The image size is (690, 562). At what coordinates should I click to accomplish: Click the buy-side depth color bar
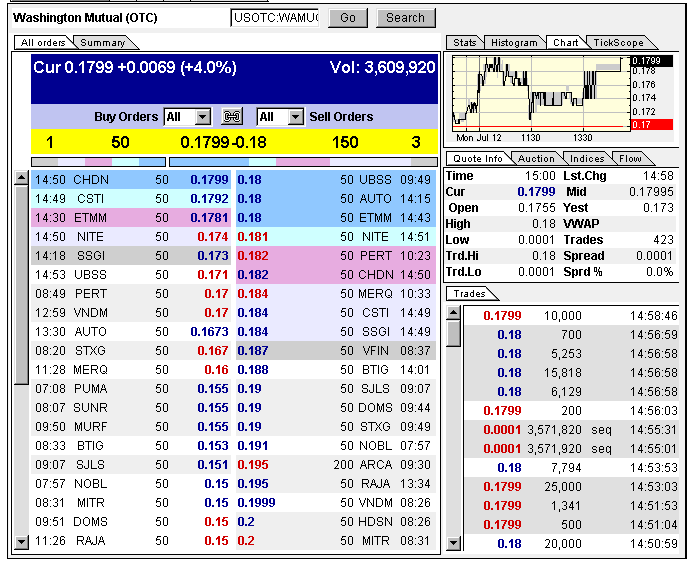98,161
